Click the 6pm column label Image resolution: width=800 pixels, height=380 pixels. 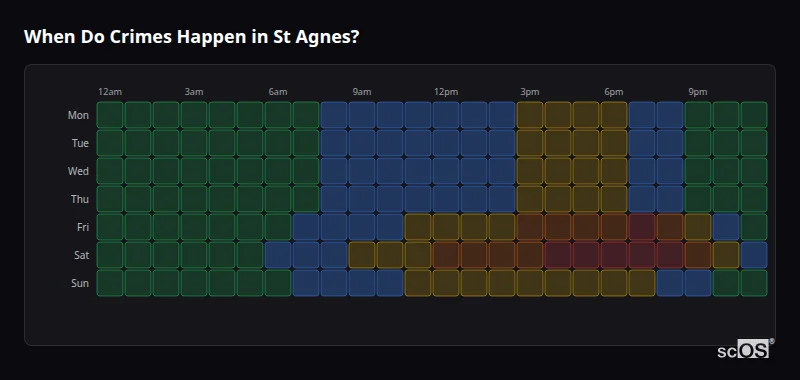coord(614,92)
